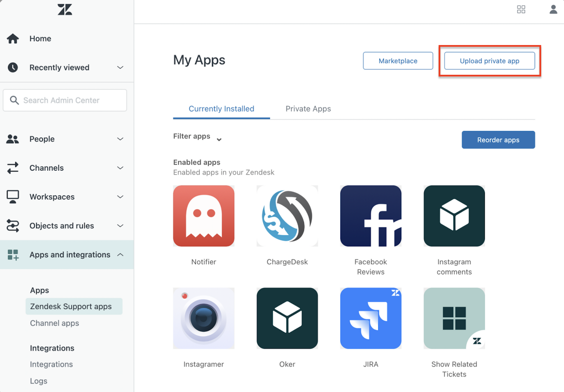Viewport: 564px width, 392px height.
Task: Open the user profile avatar icon
Action: point(553,9)
